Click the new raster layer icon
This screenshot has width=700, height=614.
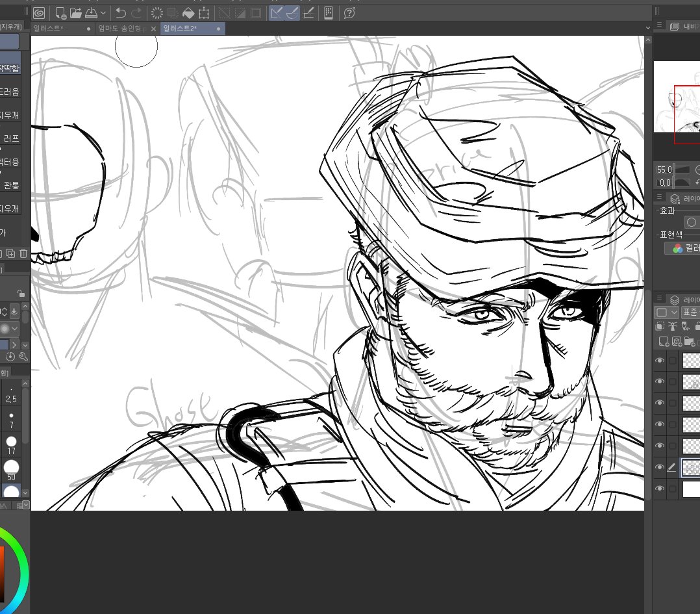663,341
